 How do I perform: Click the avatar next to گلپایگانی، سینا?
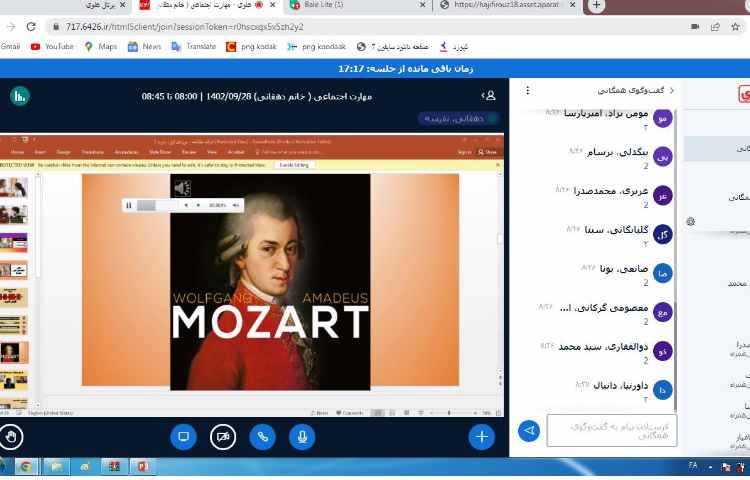[x=662, y=234]
